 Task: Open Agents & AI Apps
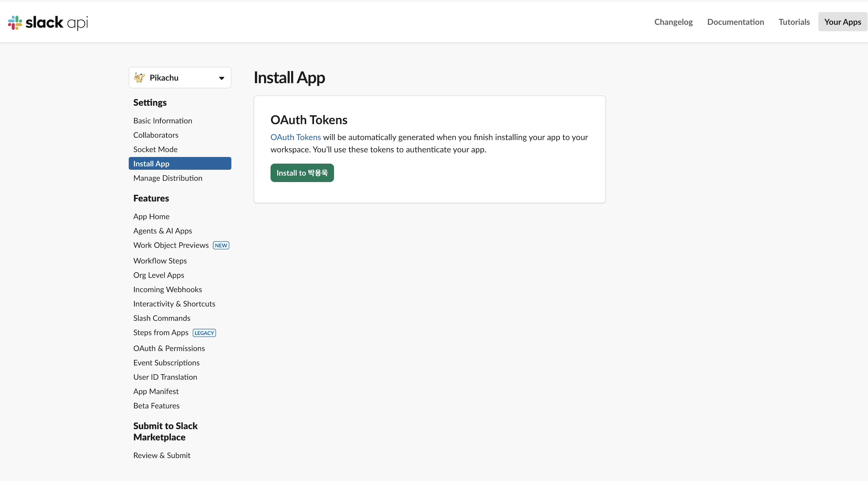163,231
